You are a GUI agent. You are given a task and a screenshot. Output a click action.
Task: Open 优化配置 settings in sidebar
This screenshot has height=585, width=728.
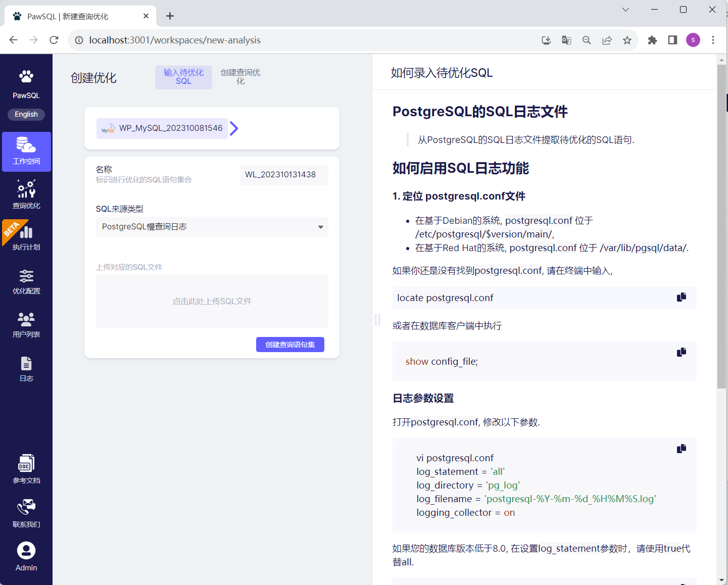[26, 282]
